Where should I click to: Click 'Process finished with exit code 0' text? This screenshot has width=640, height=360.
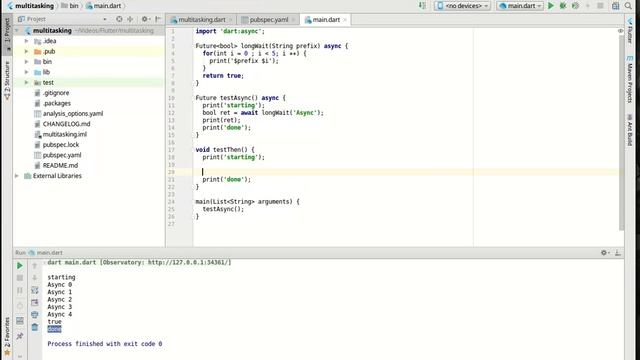[x=104, y=344]
